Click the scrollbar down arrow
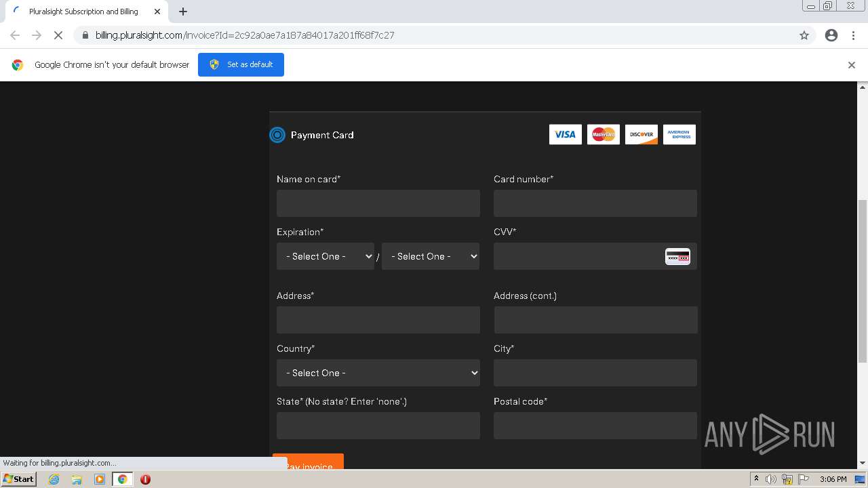 (863, 464)
